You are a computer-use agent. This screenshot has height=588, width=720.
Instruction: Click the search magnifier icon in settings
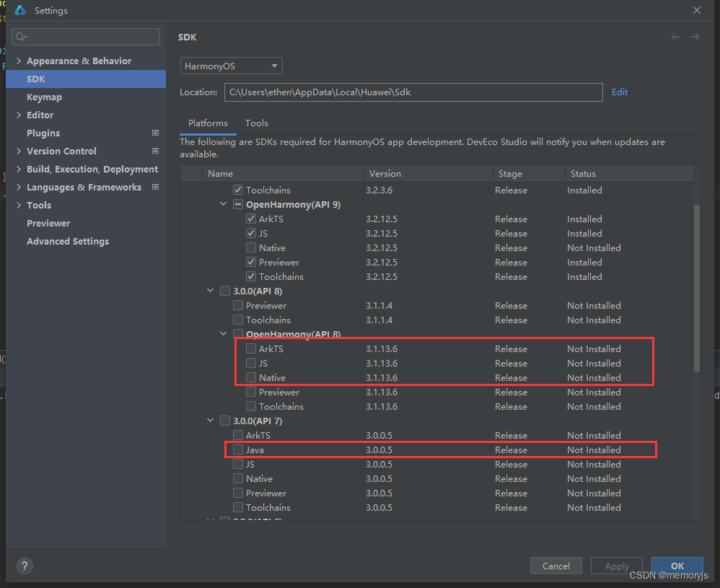click(x=21, y=37)
